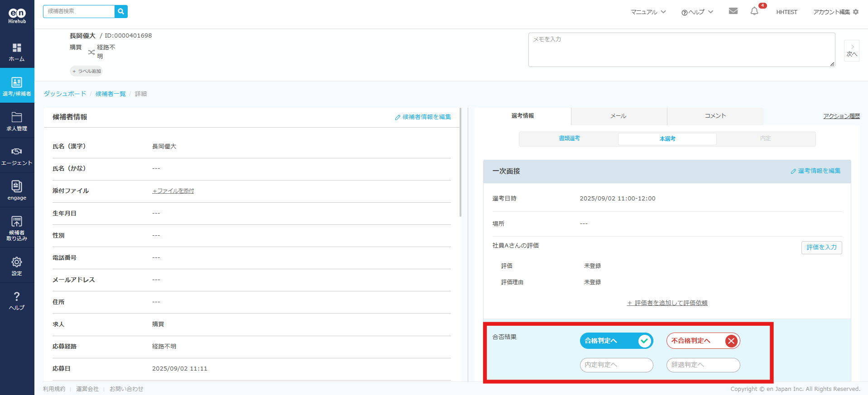Expand the ヘルプ dropdown in header
Viewport: 868px width, 395px height.
point(697,12)
